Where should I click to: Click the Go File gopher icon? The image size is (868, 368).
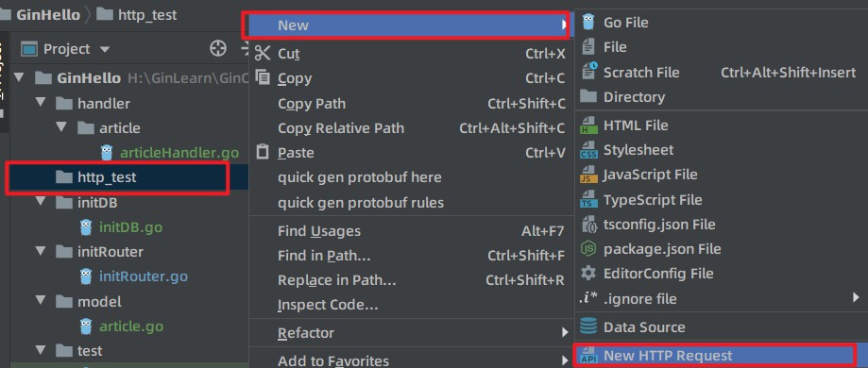(x=587, y=22)
